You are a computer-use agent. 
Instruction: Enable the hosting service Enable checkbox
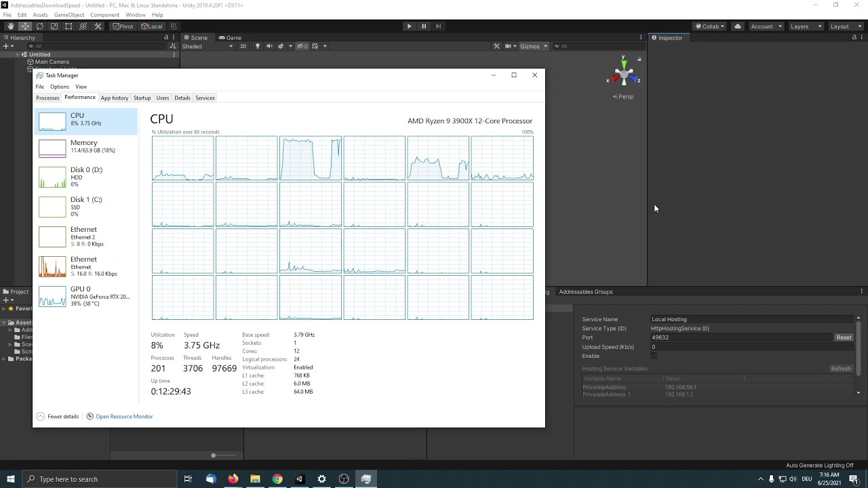pyautogui.click(x=653, y=356)
